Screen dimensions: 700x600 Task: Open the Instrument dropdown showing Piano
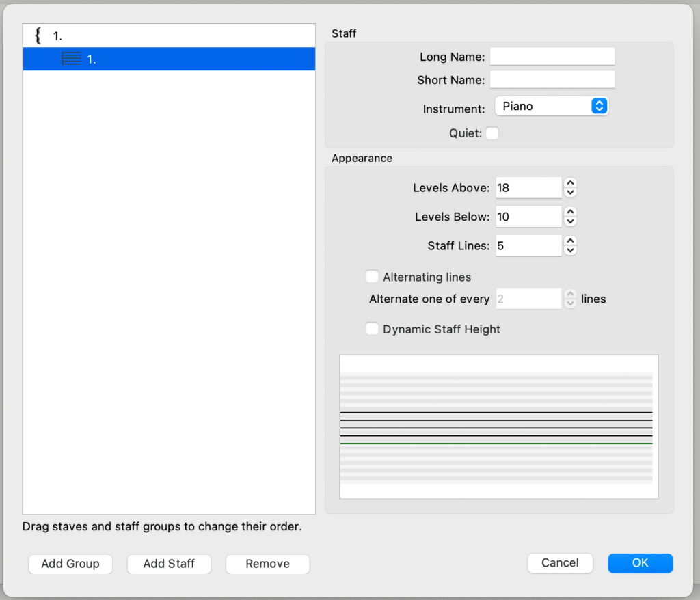click(x=552, y=106)
